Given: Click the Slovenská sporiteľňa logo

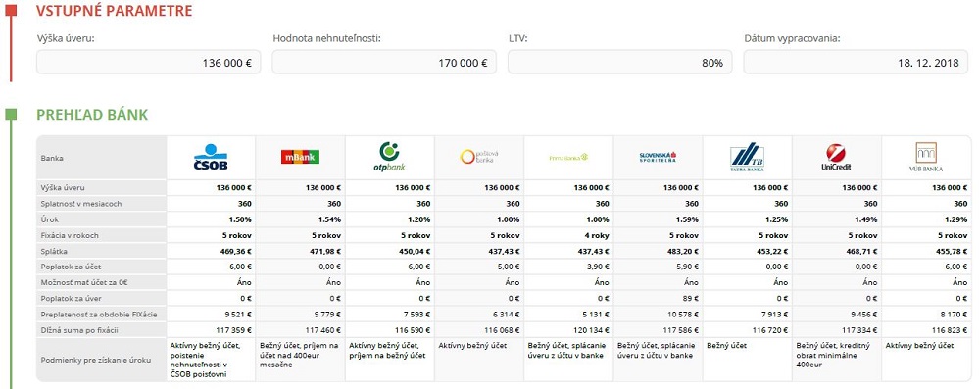Looking at the screenshot, I should (x=658, y=157).
